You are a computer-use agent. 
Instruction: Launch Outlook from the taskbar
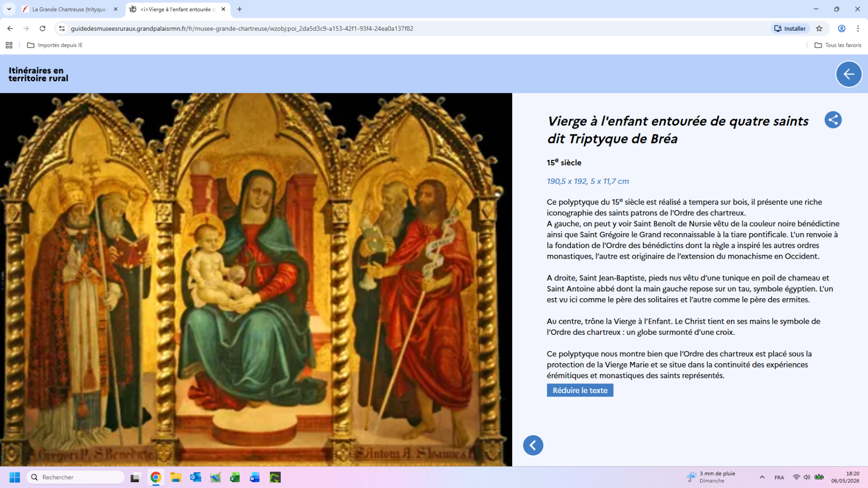pyautogui.click(x=195, y=477)
